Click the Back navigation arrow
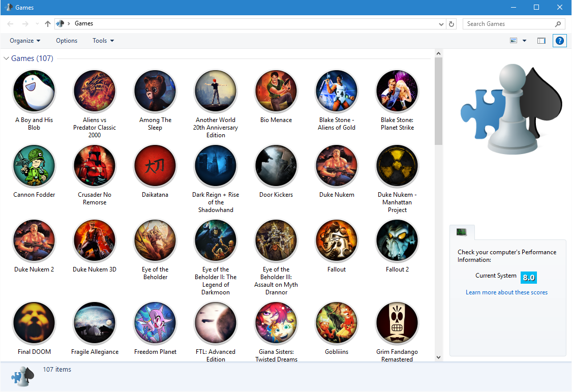The image size is (572, 392). point(10,24)
